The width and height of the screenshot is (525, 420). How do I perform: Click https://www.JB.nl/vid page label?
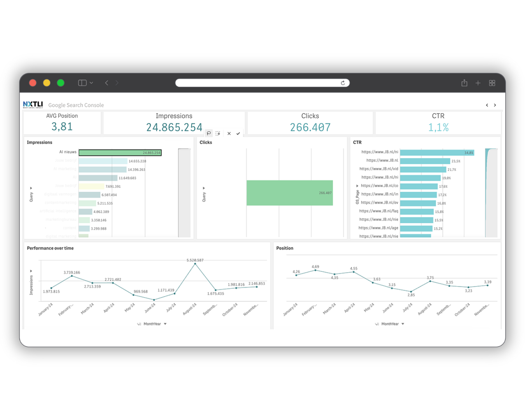pos(379,169)
